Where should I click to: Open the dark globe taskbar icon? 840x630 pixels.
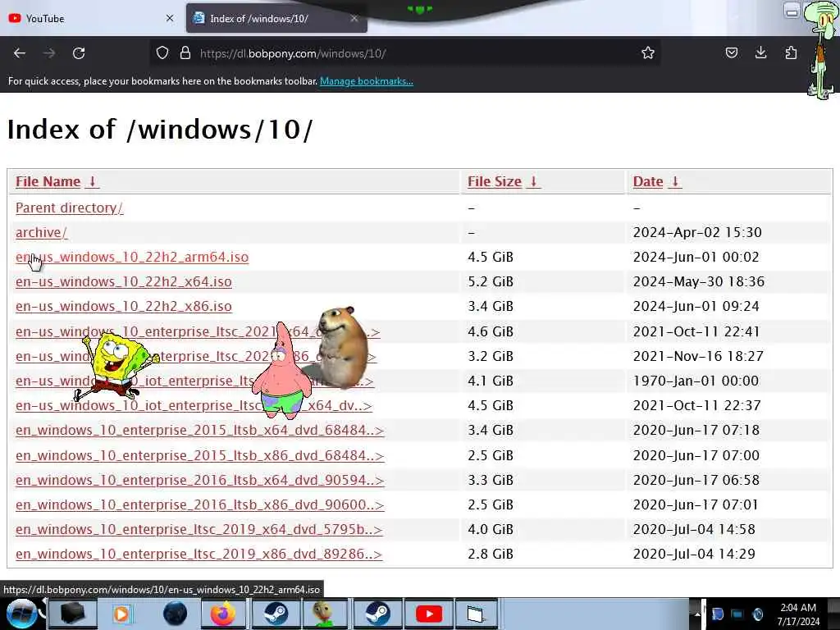pyautogui.click(x=175, y=614)
